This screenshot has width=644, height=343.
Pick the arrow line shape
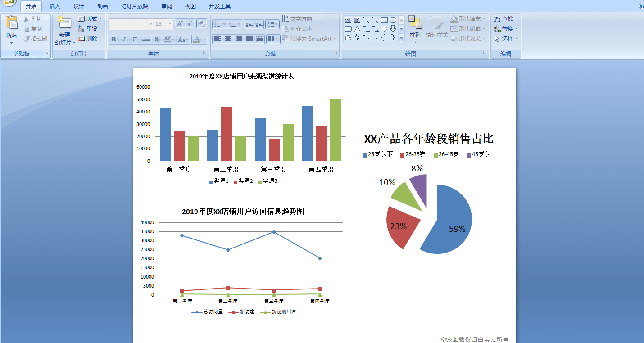(x=375, y=19)
